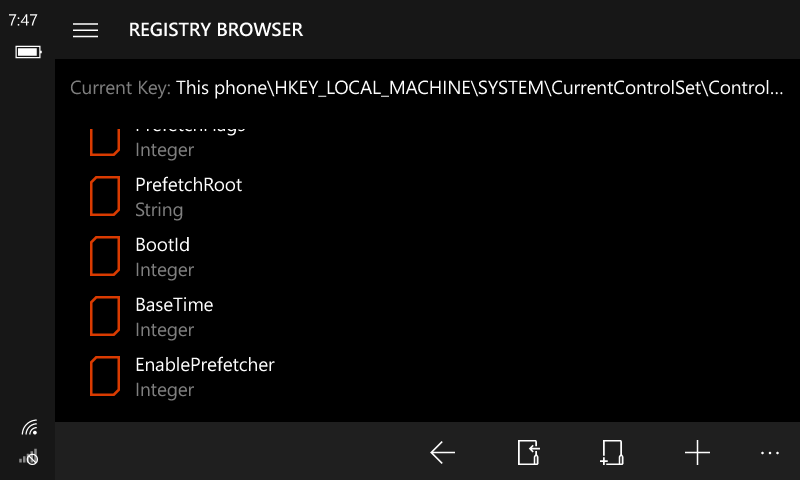This screenshot has width=800, height=480.
Task: Tap the partially hidden top Integer entry
Action: point(165,148)
